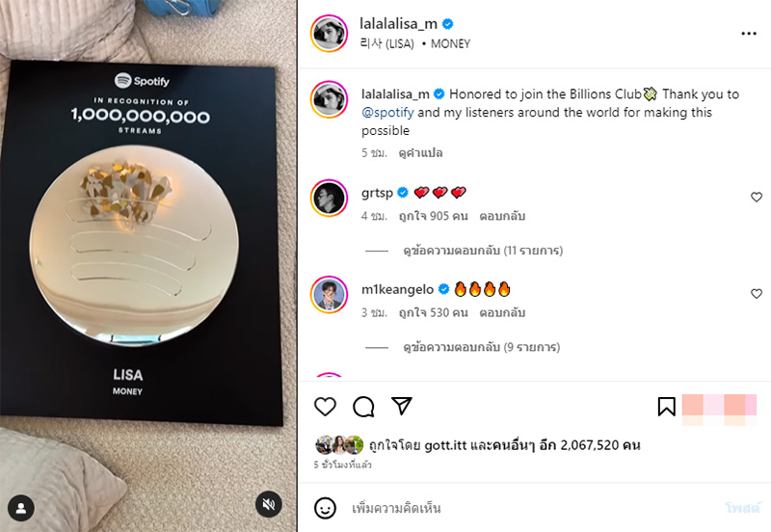This screenshot has height=532, width=771.
Task: Like grtsp's comment
Action: (x=757, y=198)
